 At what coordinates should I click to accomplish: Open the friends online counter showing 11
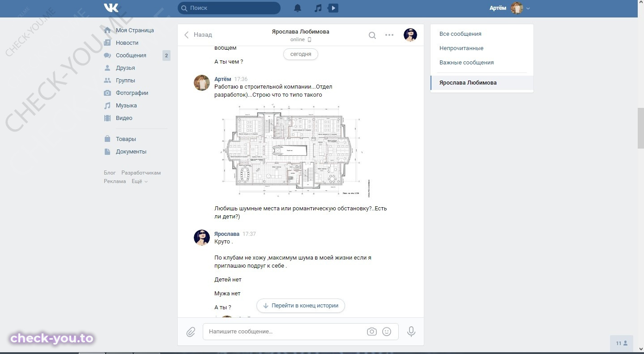pos(622,343)
